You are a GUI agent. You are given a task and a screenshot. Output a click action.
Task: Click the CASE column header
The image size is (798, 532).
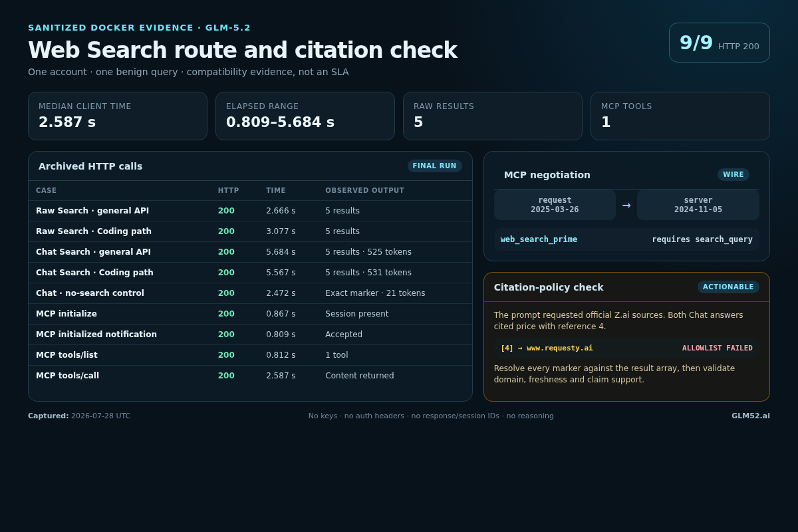(x=46, y=190)
